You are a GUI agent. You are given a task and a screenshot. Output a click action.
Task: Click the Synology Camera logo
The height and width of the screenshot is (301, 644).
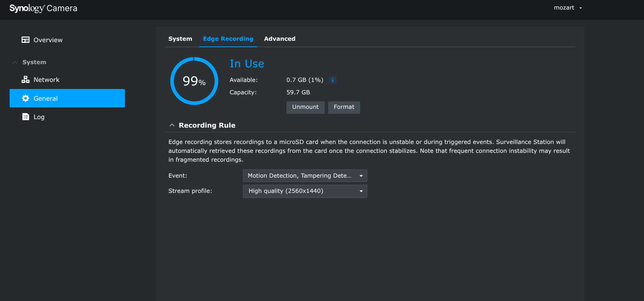[x=43, y=8]
